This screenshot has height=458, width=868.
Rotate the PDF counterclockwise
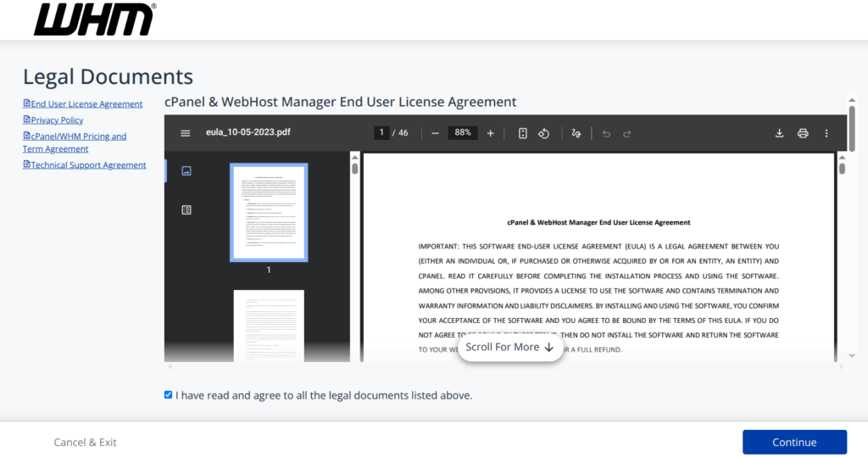click(x=545, y=133)
